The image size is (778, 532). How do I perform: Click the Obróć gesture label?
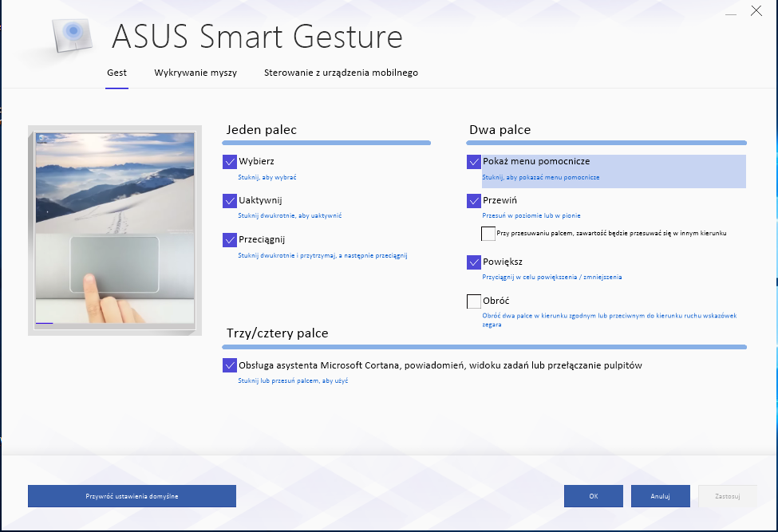click(x=496, y=301)
